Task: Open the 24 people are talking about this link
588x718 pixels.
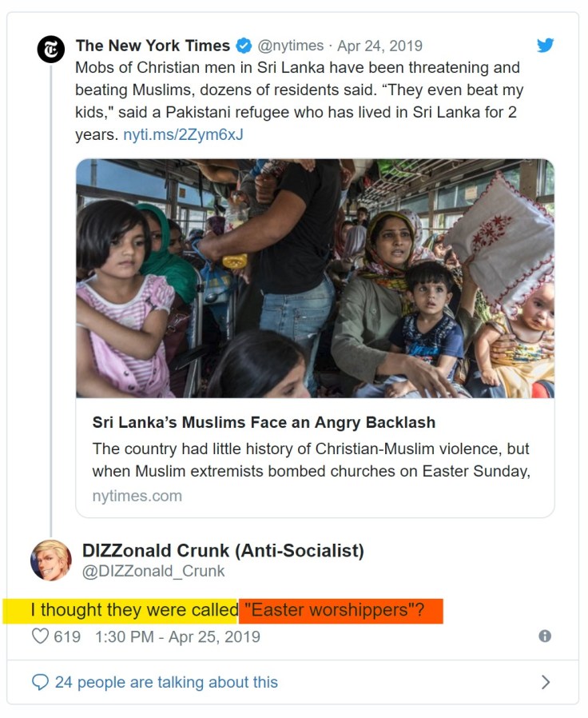Action: click(166, 682)
